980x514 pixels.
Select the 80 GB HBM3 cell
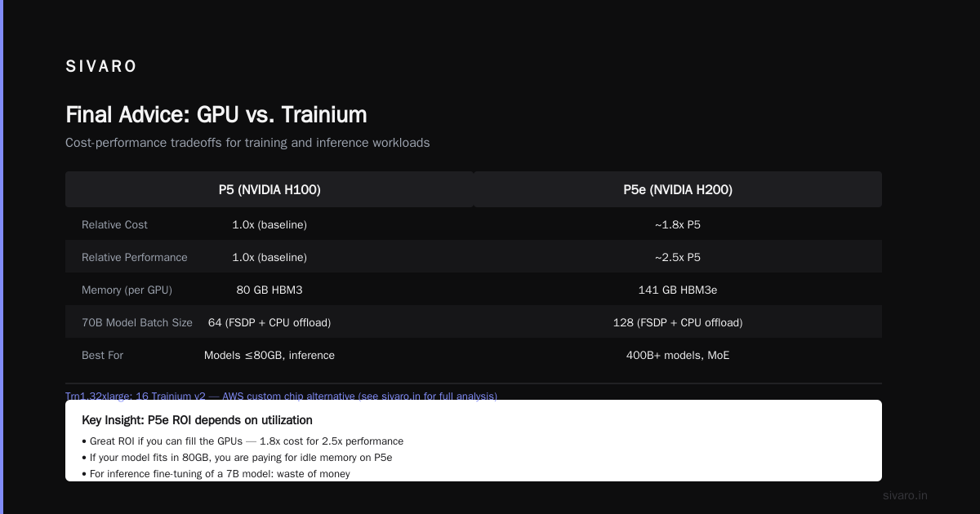pos(269,290)
